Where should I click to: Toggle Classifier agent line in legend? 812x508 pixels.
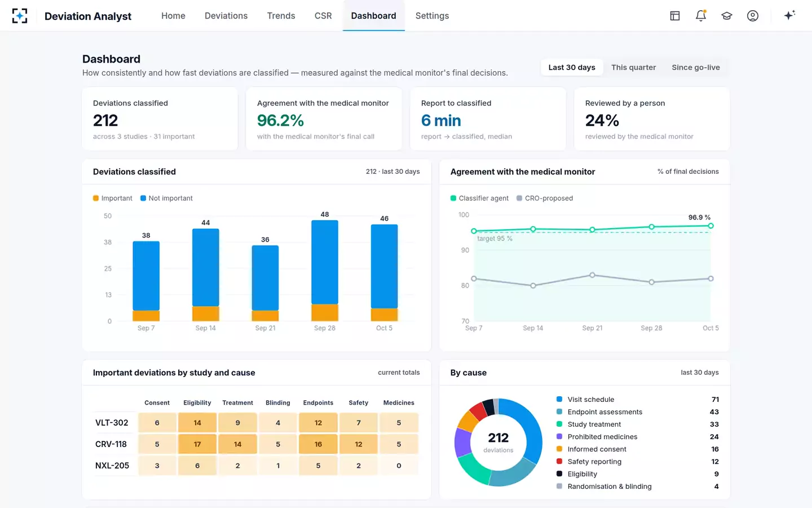(479, 198)
